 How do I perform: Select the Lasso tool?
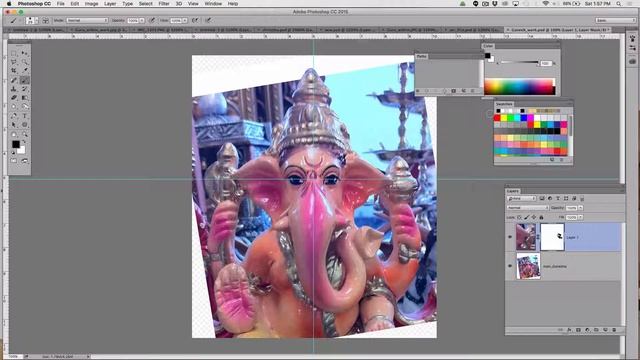pos(14,62)
